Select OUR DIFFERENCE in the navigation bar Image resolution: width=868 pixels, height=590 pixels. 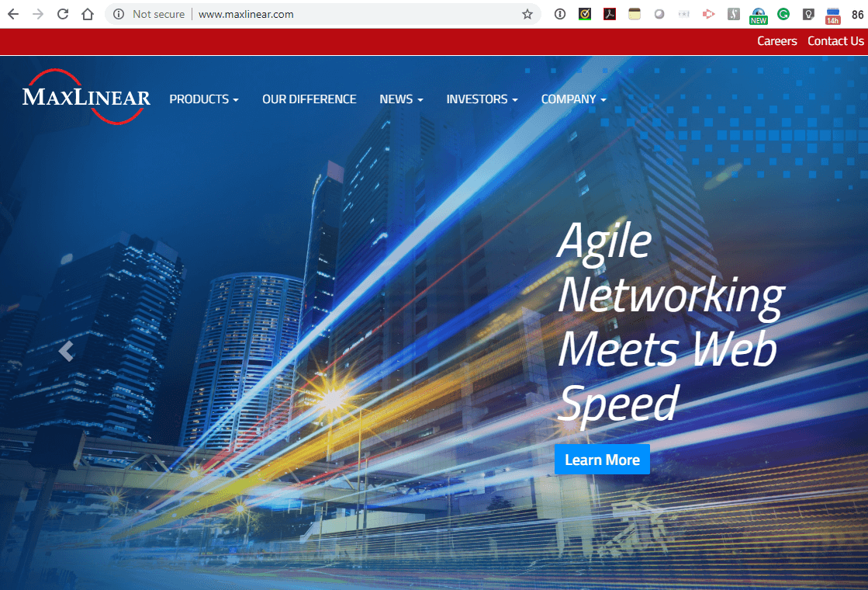309,99
